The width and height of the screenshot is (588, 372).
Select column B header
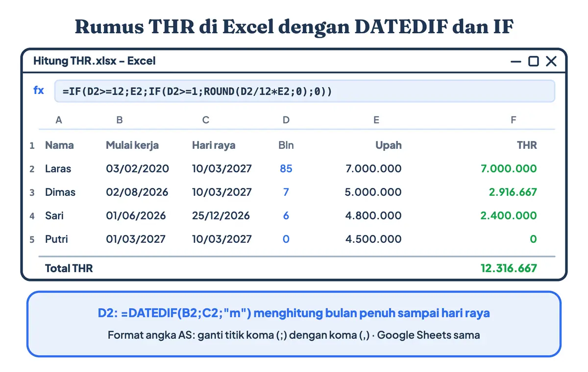coord(120,120)
